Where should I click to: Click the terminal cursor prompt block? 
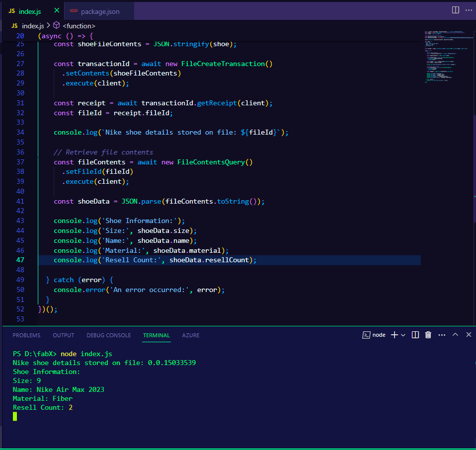[15, 416]
